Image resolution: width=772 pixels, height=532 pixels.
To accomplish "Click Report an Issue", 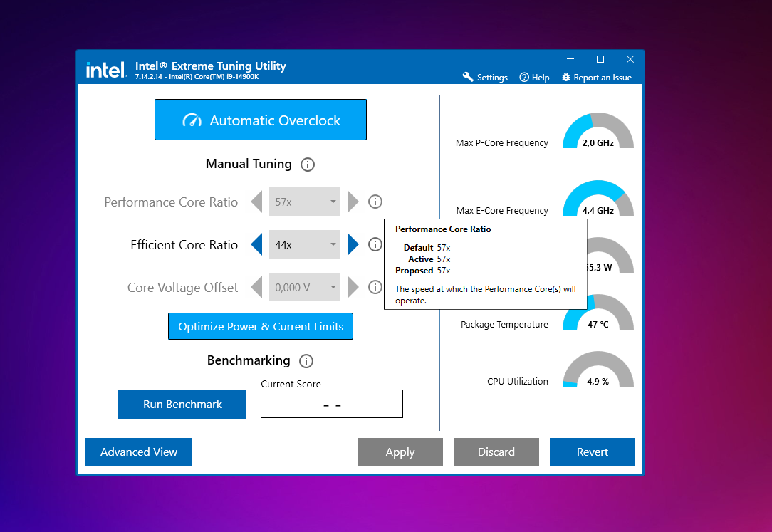I will (x=597, y=77).
